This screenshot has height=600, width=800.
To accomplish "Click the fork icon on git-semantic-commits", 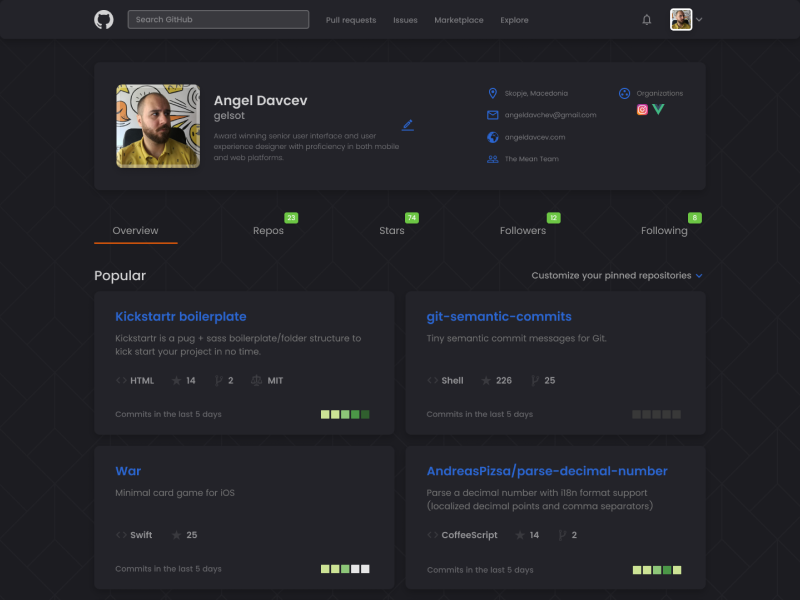I will (533, 380).
